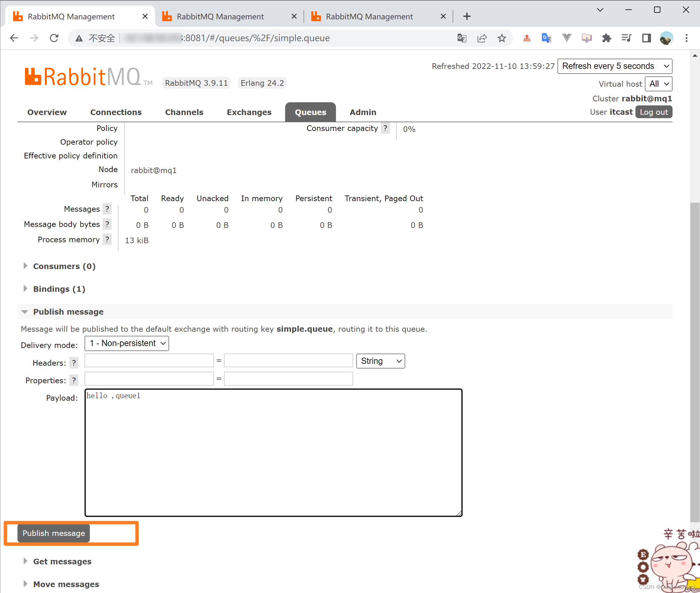Viewport: 700px width, 593px height.
Task: Switch to the Channels tab
Action: click(x=184, y=112)
